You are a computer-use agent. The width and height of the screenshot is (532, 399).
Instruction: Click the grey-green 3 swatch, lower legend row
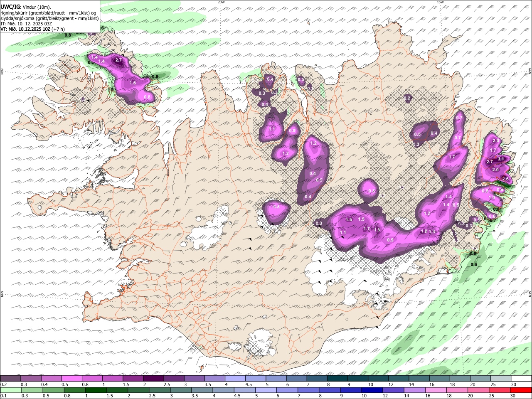(x=181, y=390)
